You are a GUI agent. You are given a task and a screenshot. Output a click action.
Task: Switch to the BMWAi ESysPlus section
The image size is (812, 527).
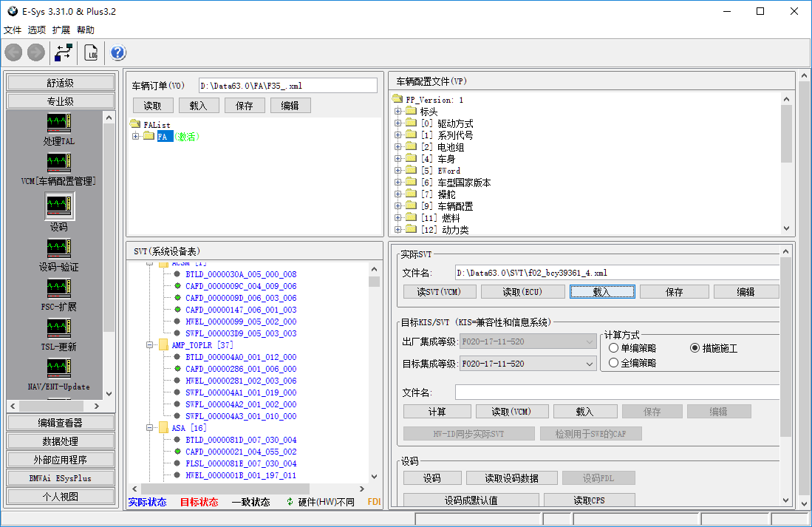click(x=61, y=478)
